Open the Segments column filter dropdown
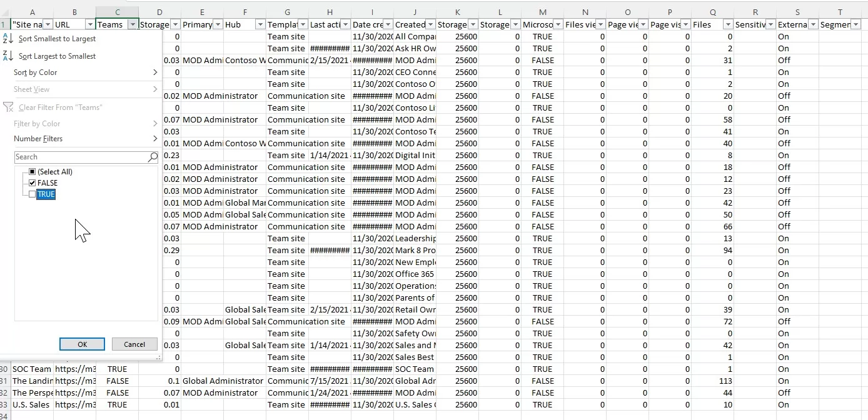868x420 pixels. (855, 24)
